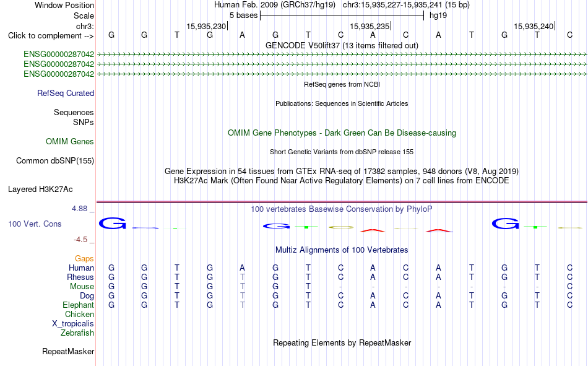Click the OMIM Gene Phenotypes track title
Viewport: 588px width, 366px height.
342,133
